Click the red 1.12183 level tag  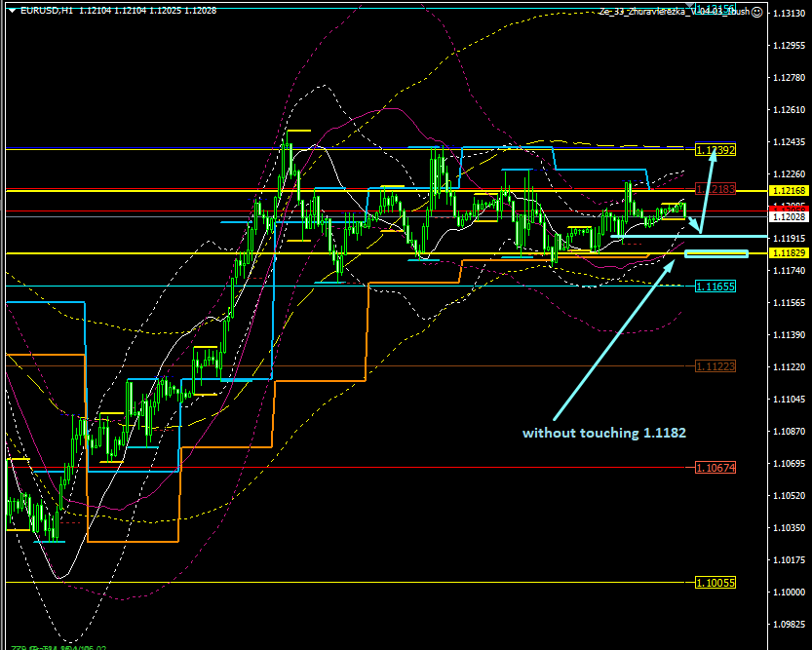715,189
